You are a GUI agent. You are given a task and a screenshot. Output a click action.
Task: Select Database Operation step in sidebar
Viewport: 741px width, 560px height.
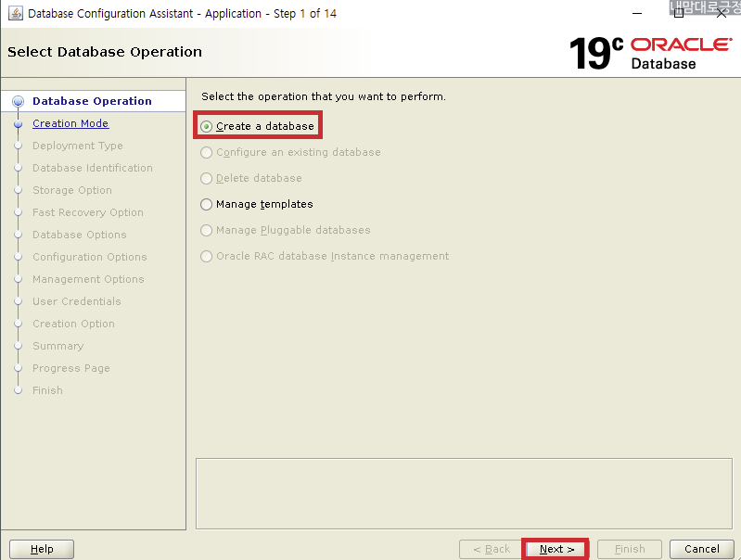(92, 101)
